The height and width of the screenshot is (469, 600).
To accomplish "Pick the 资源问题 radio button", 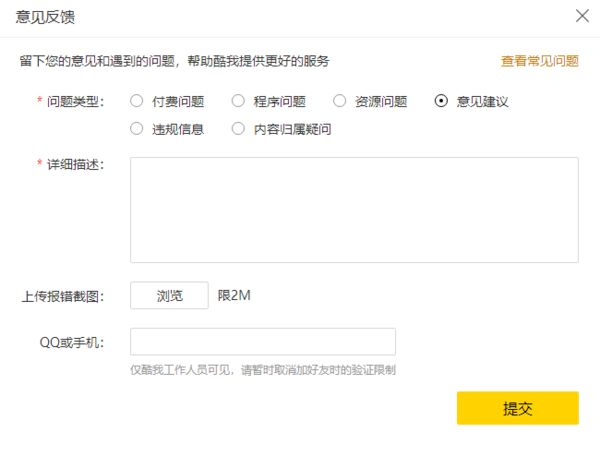I will 340,101.
